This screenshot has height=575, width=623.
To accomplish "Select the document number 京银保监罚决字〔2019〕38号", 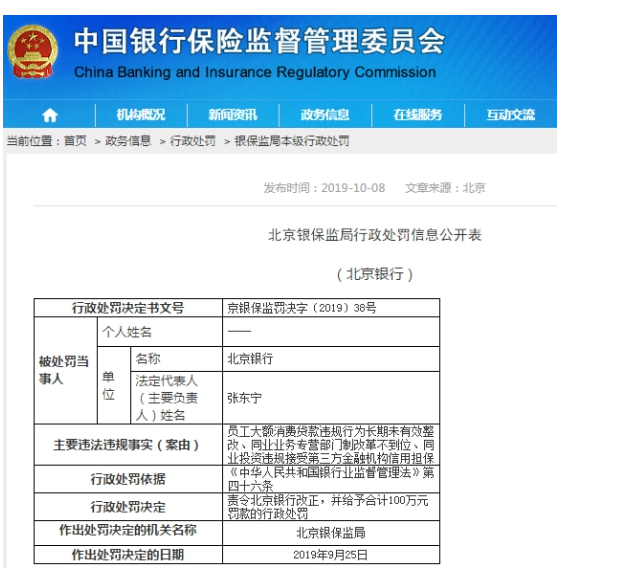I will click(302, 308).
